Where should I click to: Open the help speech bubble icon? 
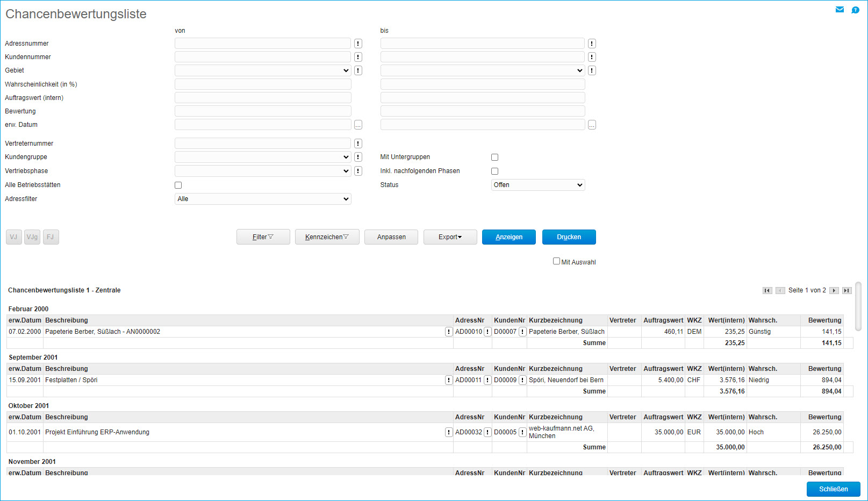(x=855, y=10)
